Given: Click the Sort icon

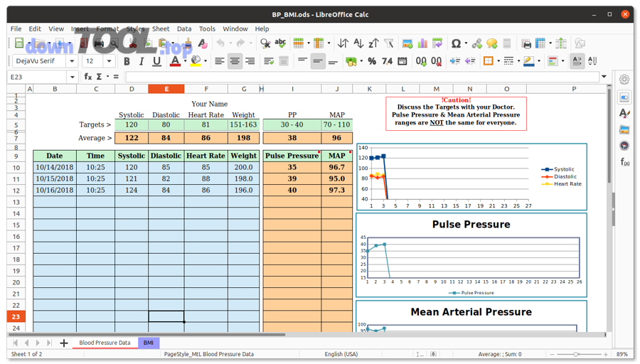Looking at the screenshot, I should 343,43.
